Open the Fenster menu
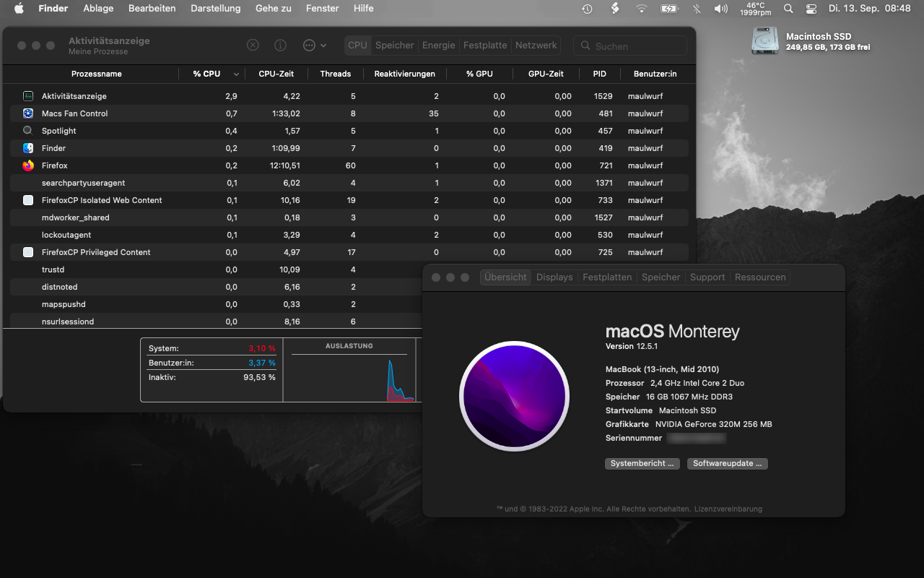The width and height of the screenshot is (924, 578). click(323, 9)
